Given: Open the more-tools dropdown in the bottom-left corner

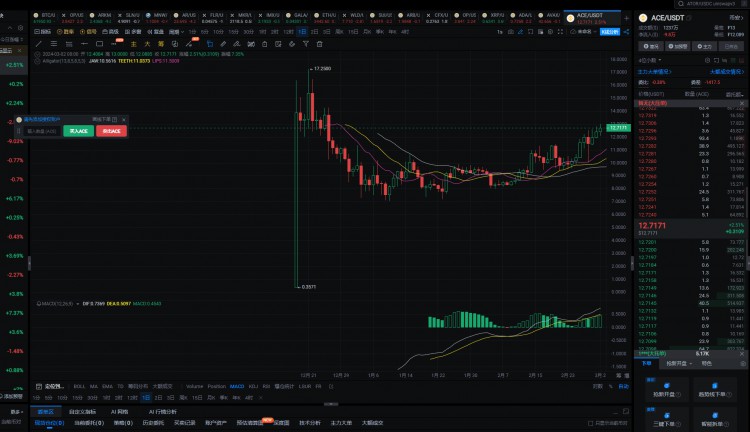Looking at the screenshot, I should tap(17, 412).
